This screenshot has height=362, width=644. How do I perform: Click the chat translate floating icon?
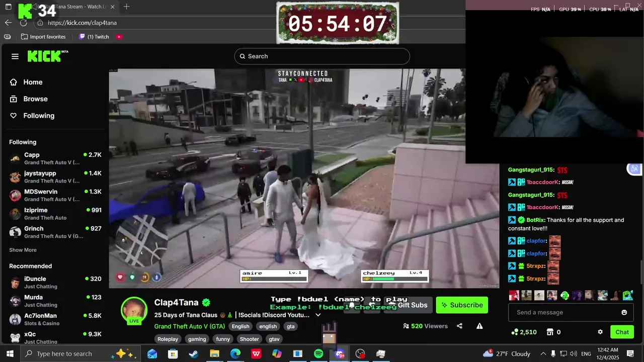(634, 169)
